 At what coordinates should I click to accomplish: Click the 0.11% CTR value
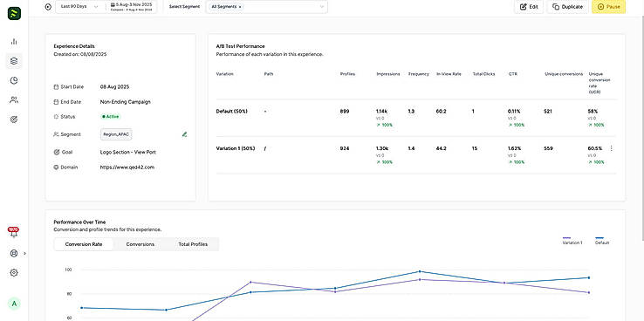click(514, 112)
